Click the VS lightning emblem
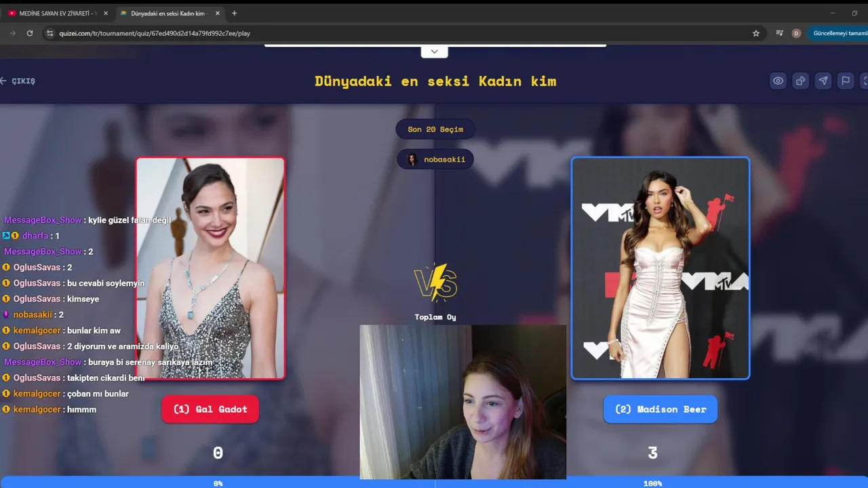Screen dimensions: 868x488 pos(435,282)
